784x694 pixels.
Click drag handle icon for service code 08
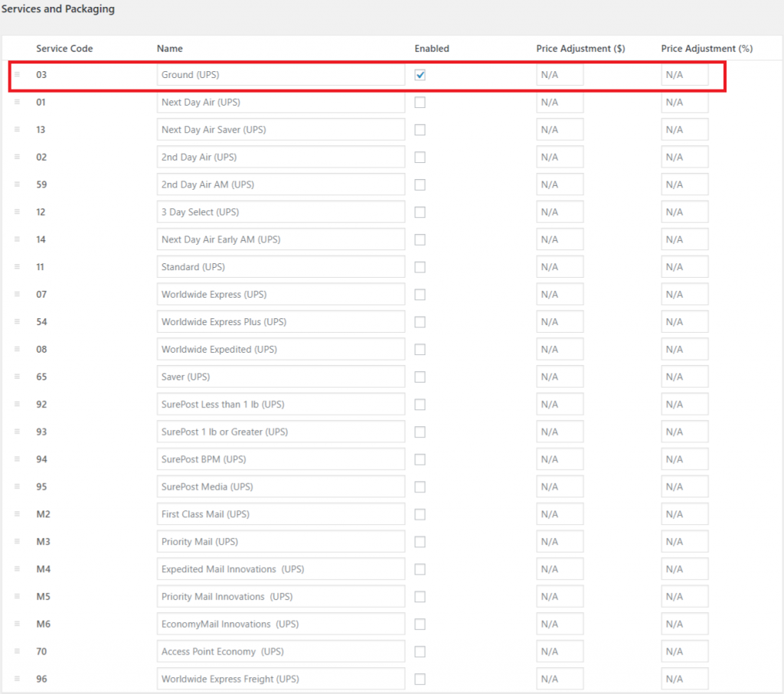17,349
